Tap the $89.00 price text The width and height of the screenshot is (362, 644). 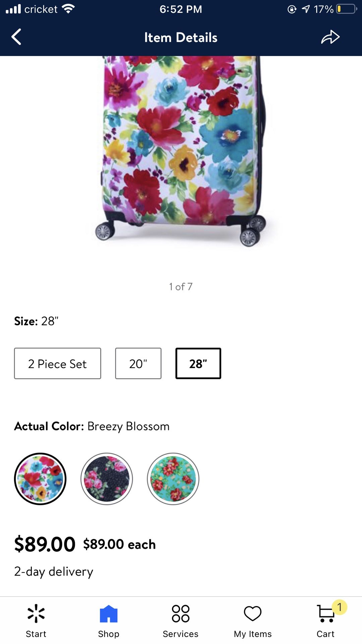click(x=45, y=544)
